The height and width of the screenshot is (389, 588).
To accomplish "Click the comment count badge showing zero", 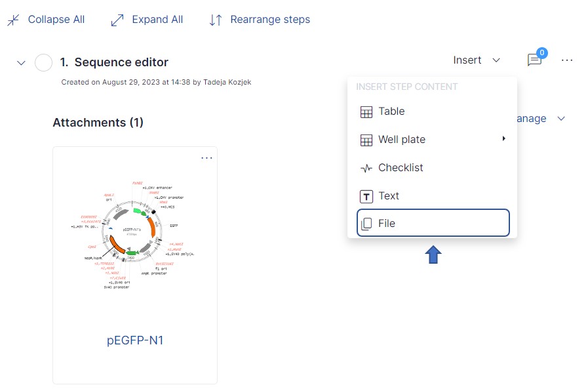I will pyautogui.click(x=542, y=53).
